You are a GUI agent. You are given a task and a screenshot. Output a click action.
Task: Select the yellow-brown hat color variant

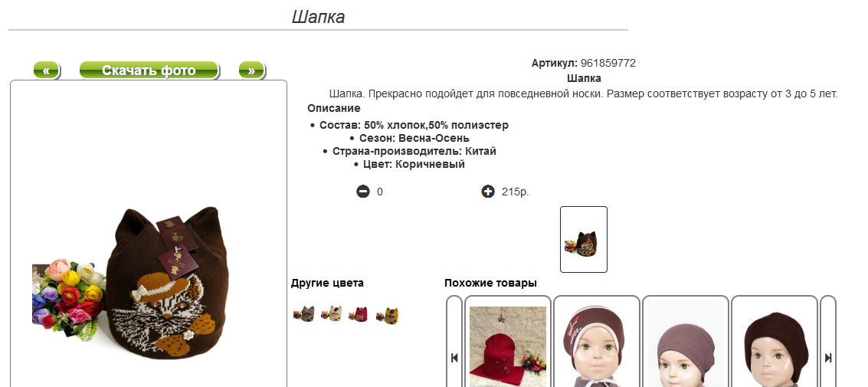click(x=388, y=316)
